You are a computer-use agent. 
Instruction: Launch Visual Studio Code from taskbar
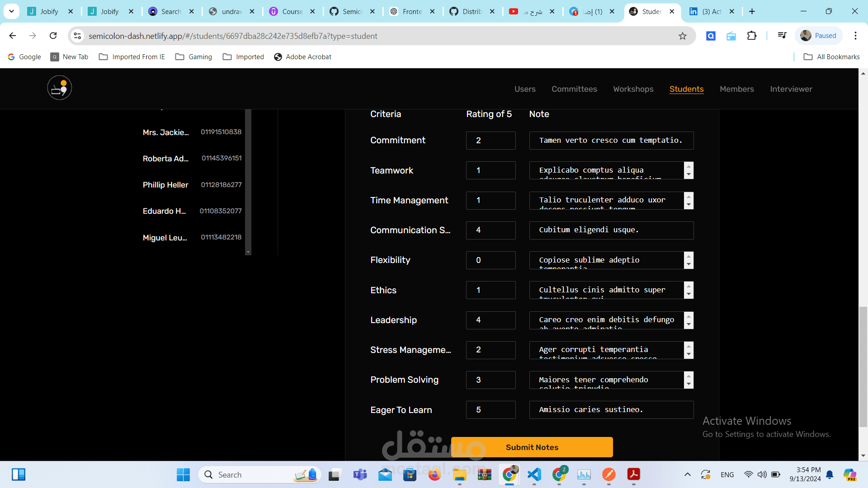(534, 474)
